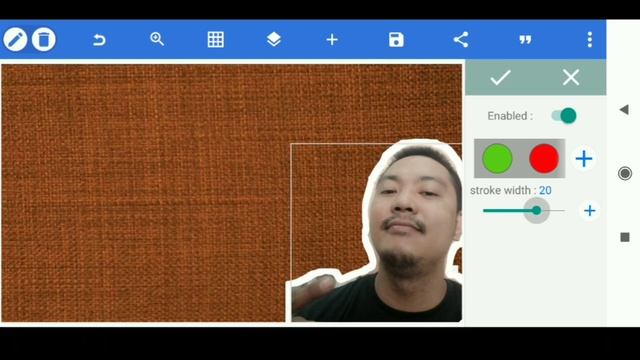Confirm stroke settings with checkmark

[500, 77]
